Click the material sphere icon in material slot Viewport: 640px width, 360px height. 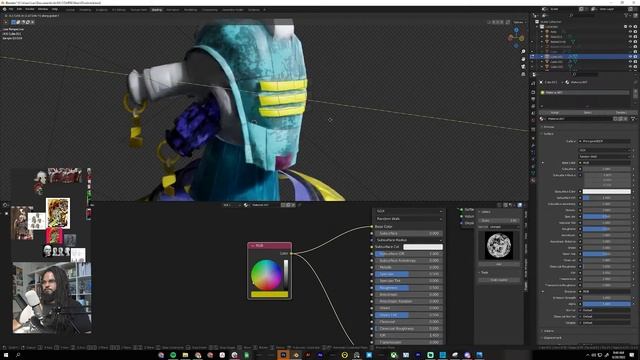[542, 93]
